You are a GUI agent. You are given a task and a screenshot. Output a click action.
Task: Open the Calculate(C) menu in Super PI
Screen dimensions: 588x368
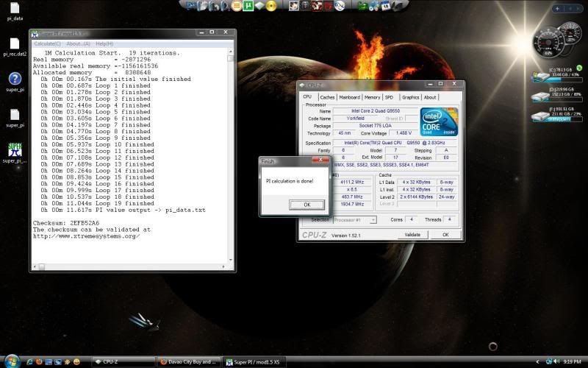coord(47,44)
